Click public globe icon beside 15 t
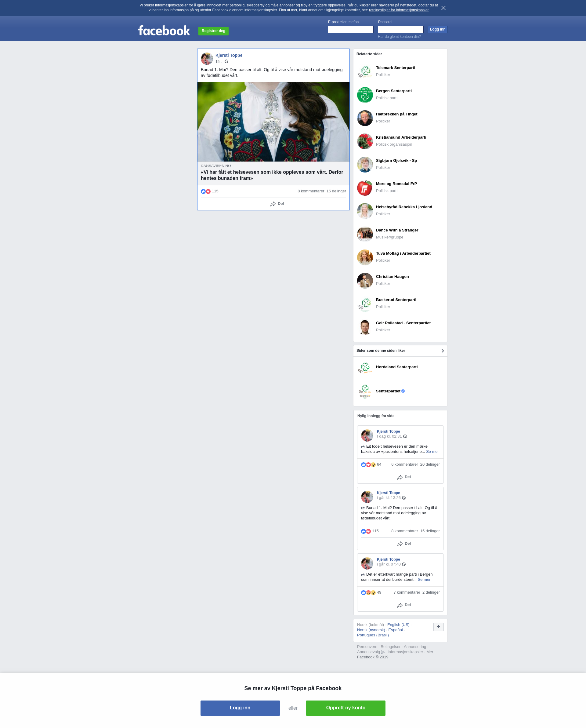This screenshot has width=586, height=728. tap(226, 61)
